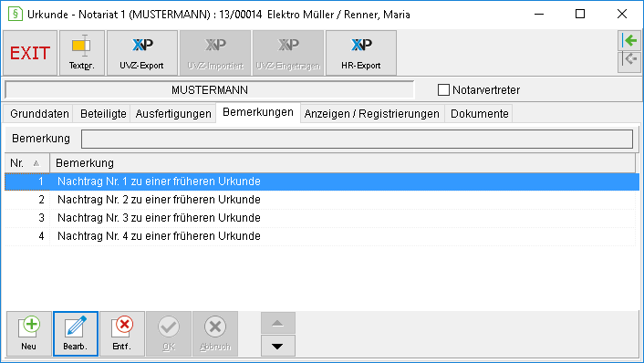This screenshot has width=644, height=363.
Task: Open the Textpr. tool
Action: point(82,53)
